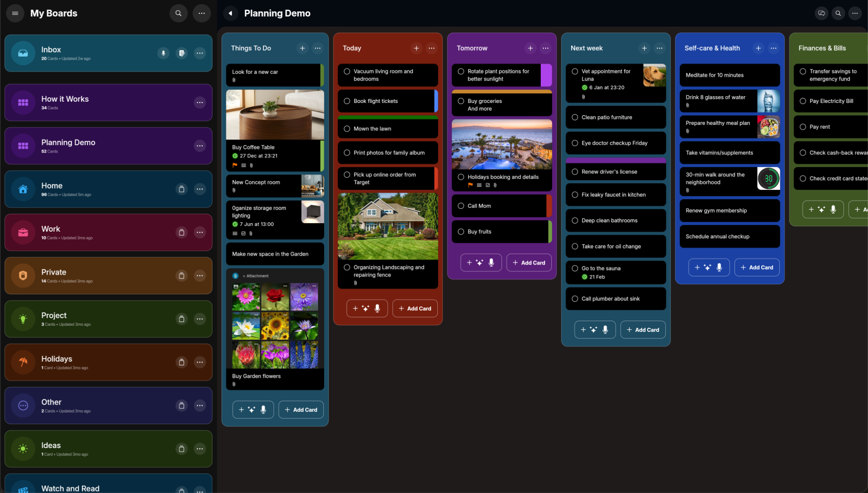
Task: Open the sunflower photo in Buy Garden flowers card
Action: [275, 326]
